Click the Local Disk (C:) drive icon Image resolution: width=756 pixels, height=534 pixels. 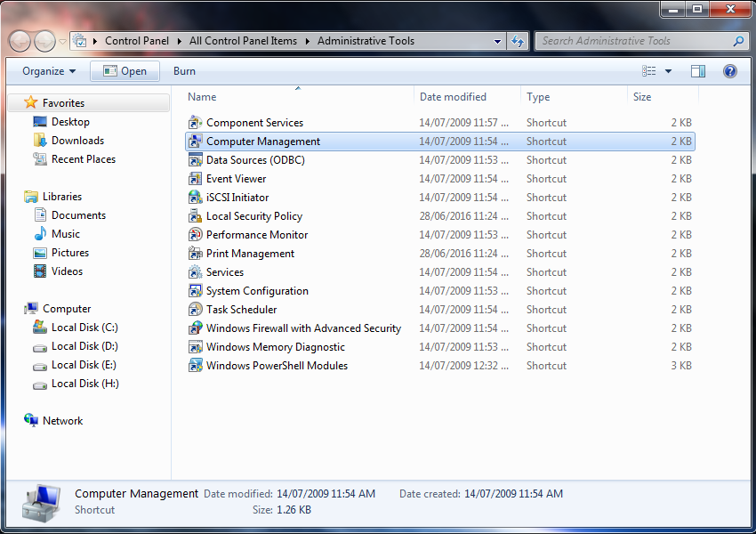[x=40, y=328]
